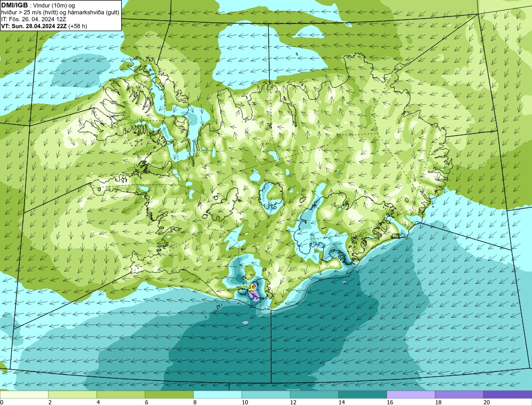This screenshot has width=532, height=406.
Task: Click the '(+58 h)' forecast offset
Action: click(78, 26)
